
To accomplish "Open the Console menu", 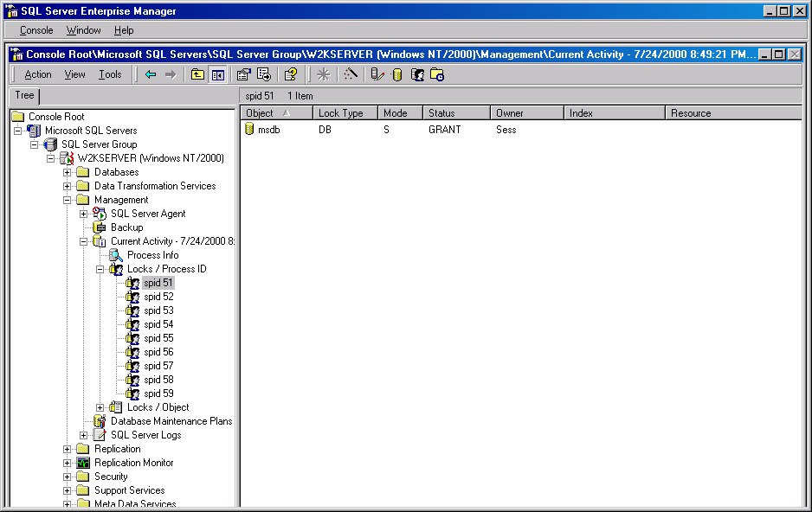I will click(36, 30).
